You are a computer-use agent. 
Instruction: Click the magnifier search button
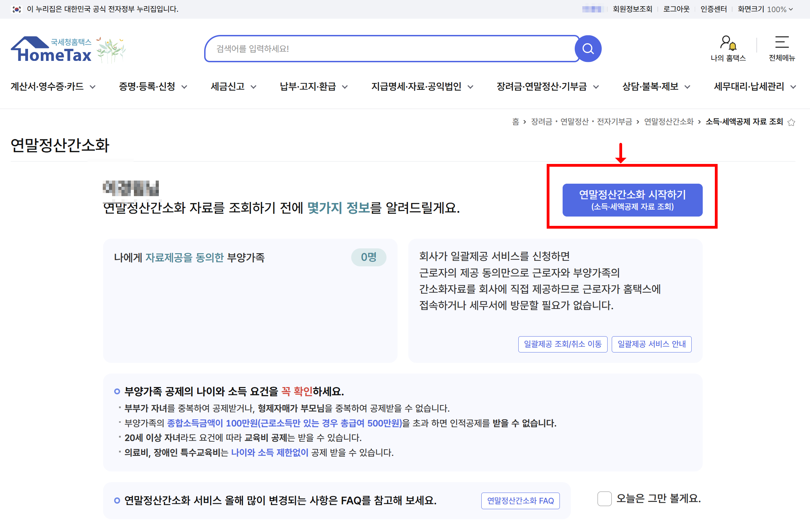click(588, 49)
